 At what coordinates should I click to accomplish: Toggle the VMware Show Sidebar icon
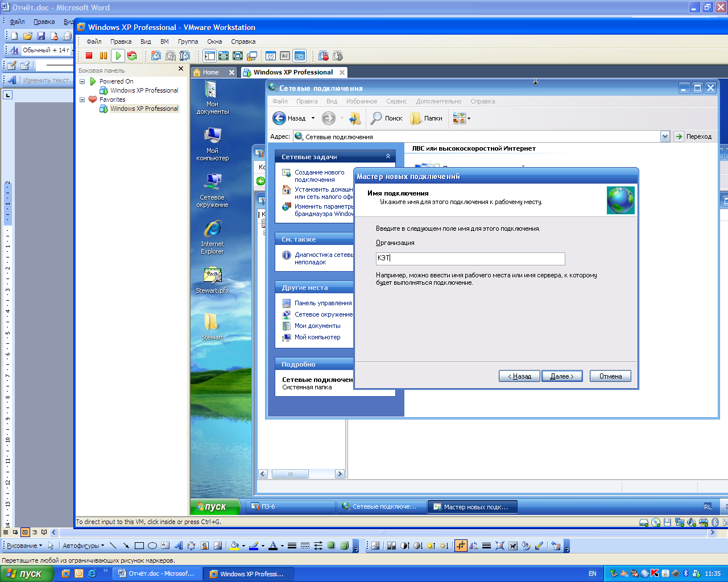(x=210, y=56)
